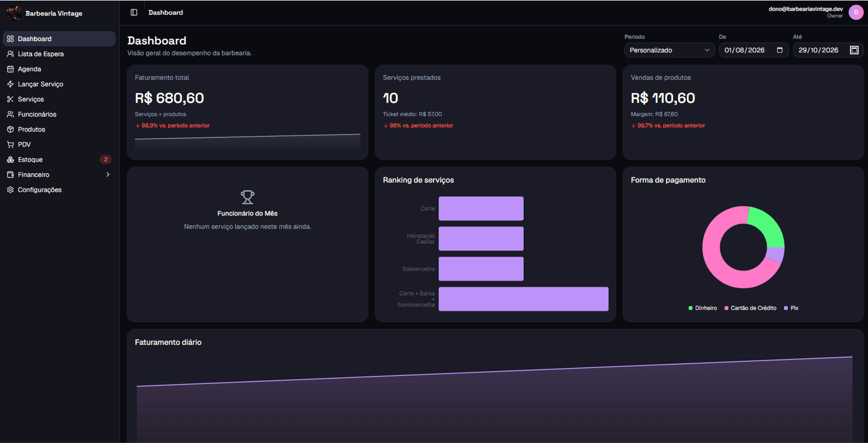Click the R$ 680,60 Faturamento total value
Viewport: 868px width, 443px height.
click(170, 98)
